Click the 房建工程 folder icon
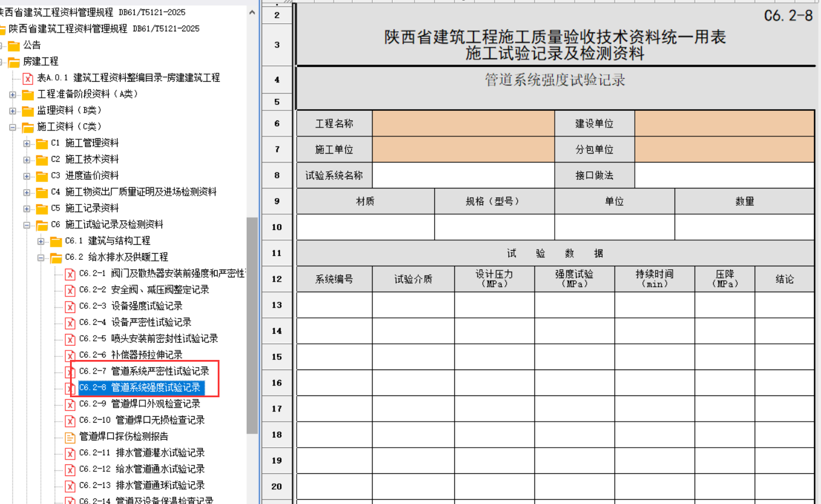Image resolution: width=821 pixels, height=504 pixels. coord(14,62)
